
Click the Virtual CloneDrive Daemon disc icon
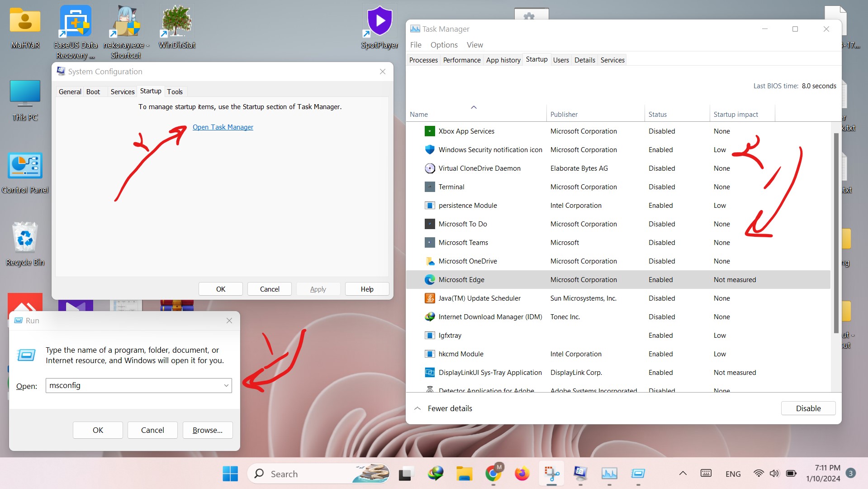430,168
